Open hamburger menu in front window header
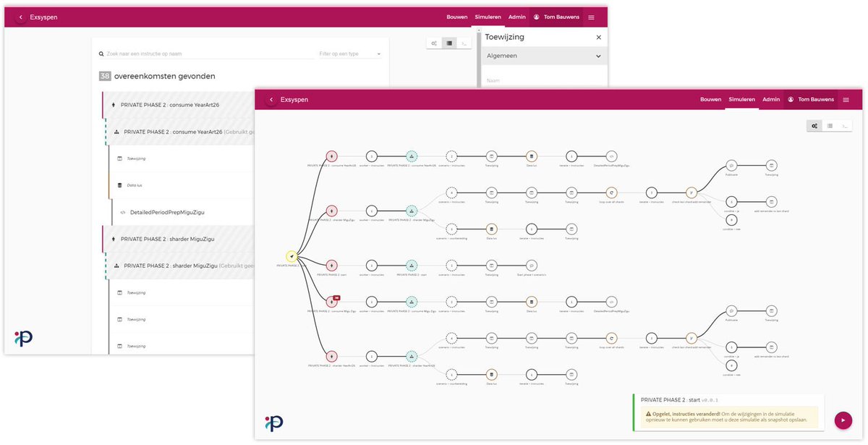The image size is (868, 445). [x=846, y=99]
